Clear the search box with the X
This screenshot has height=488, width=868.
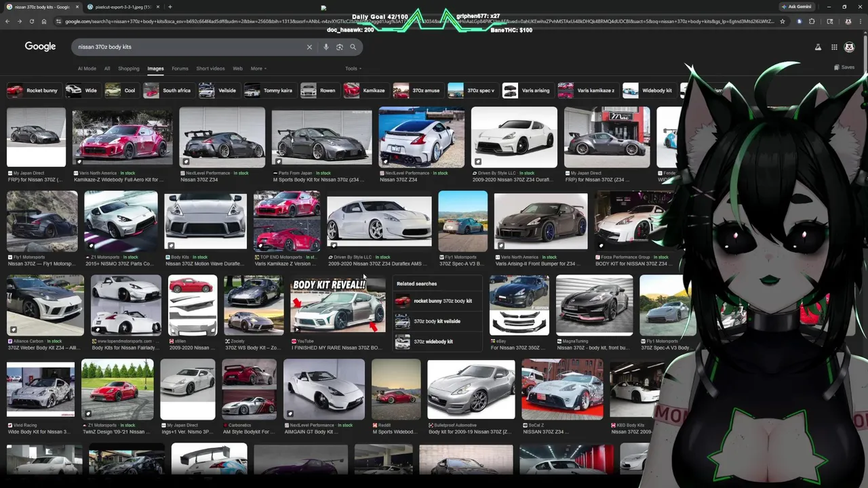click(x=309, y=47)
